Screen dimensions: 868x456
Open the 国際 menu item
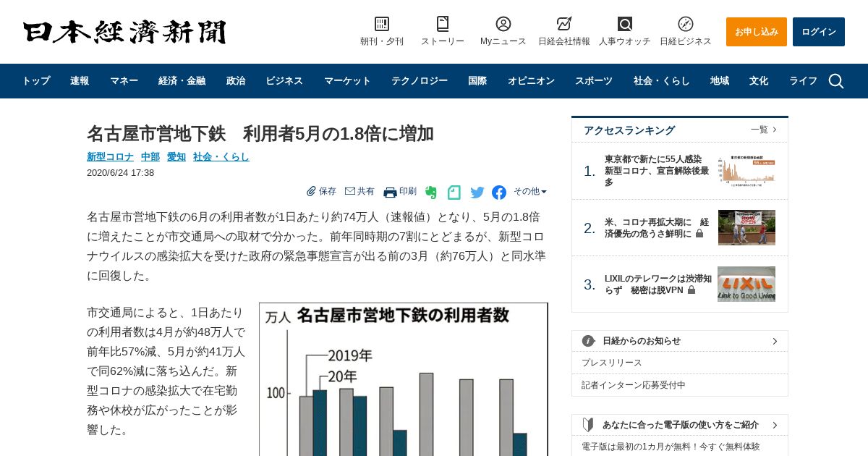click(477, 81)
